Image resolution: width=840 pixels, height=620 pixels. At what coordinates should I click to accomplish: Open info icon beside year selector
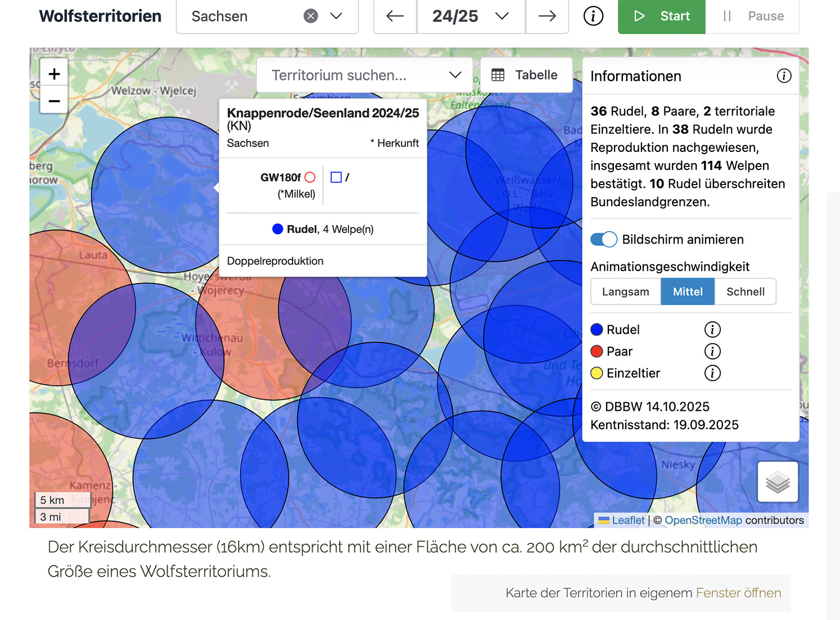tap(593, 16)
